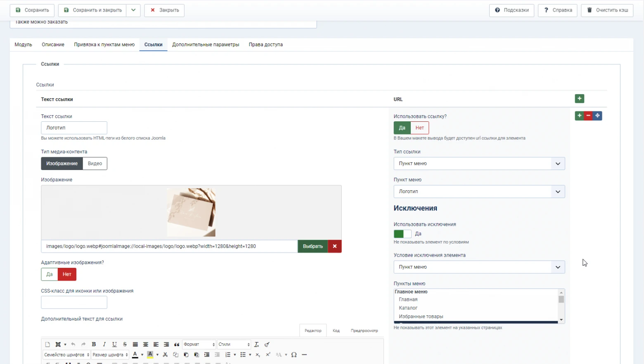644x364 pixels.
Task: Apply italic formatting in editor
Action: point(104,344)
